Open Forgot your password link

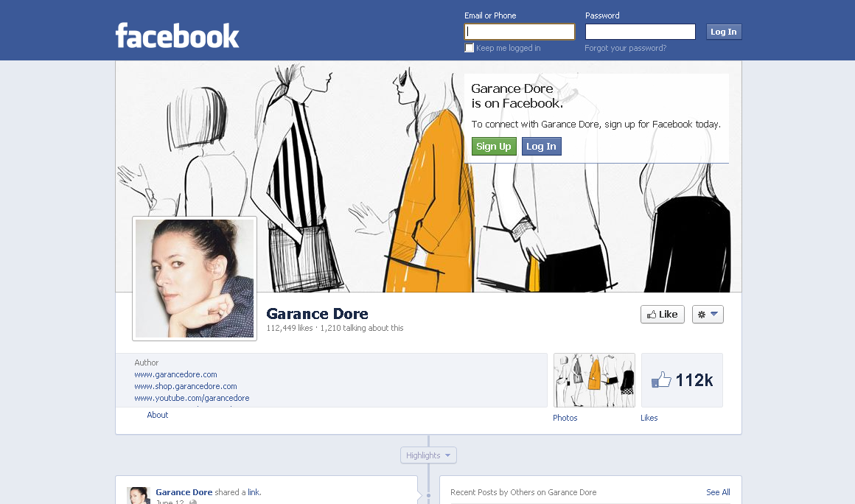pos(625,48)
